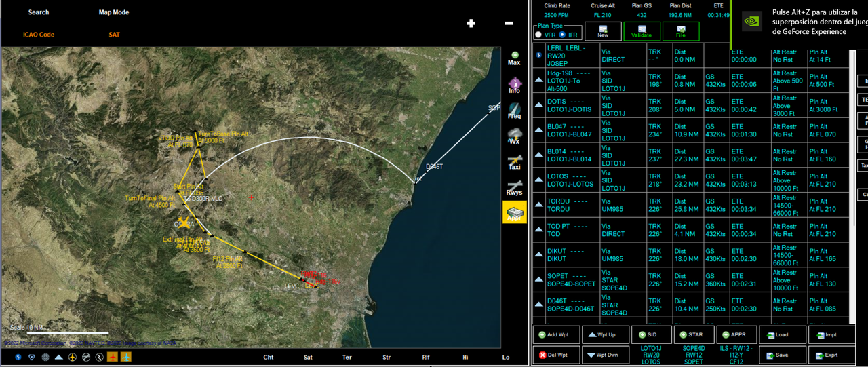Image resolution: width=868 pixels, height=367 pixels.
Task: Zoom in the map with the plus icon
Action: (x=471, y=23)
